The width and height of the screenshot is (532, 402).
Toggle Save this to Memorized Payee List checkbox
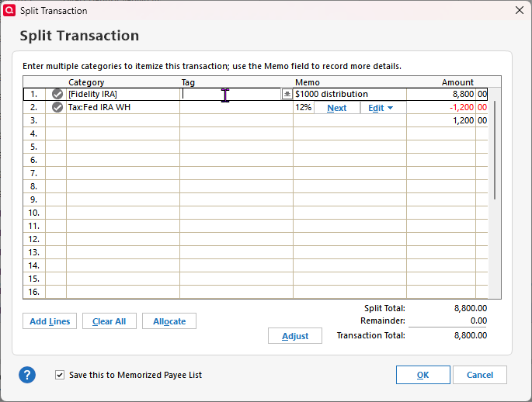coord(60,375)
